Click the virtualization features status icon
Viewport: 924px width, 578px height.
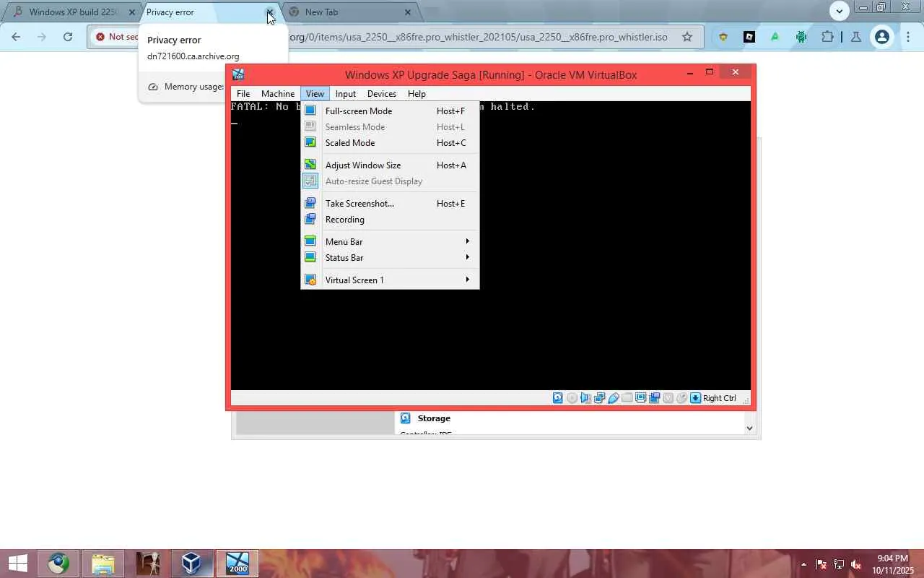click(x=668, y=398)
